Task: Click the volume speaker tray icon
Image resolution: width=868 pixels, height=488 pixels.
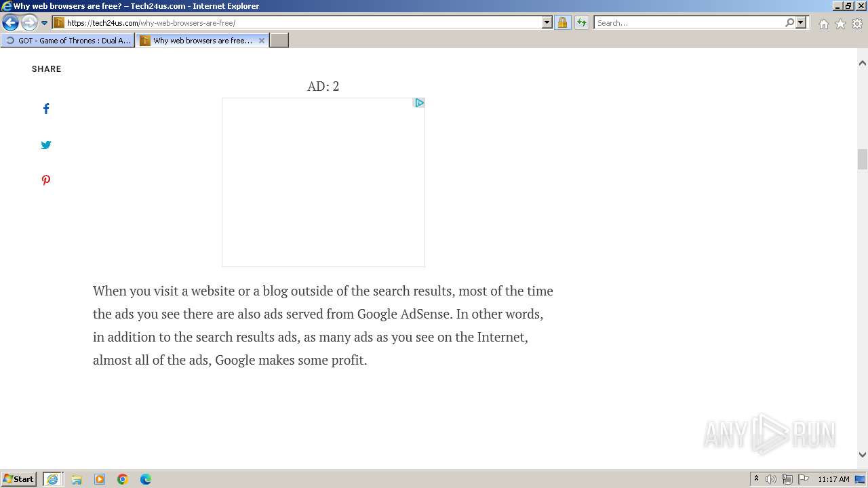Action: tap(771, 479)
